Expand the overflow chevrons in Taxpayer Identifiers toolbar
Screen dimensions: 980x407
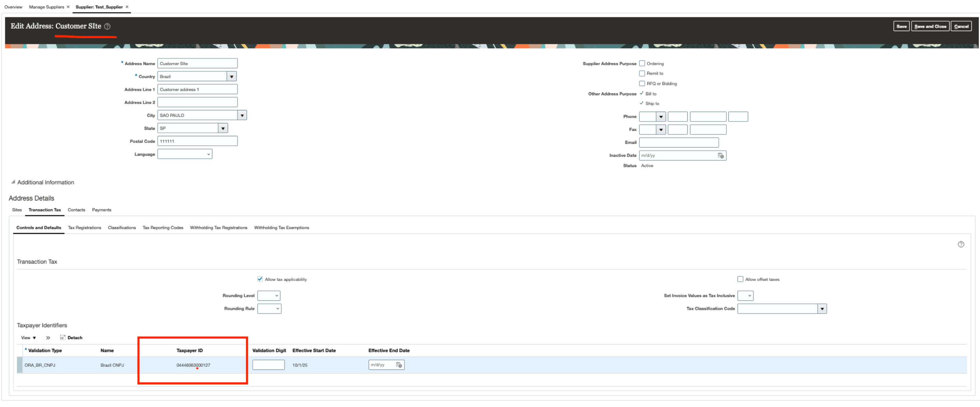(48, 337)
